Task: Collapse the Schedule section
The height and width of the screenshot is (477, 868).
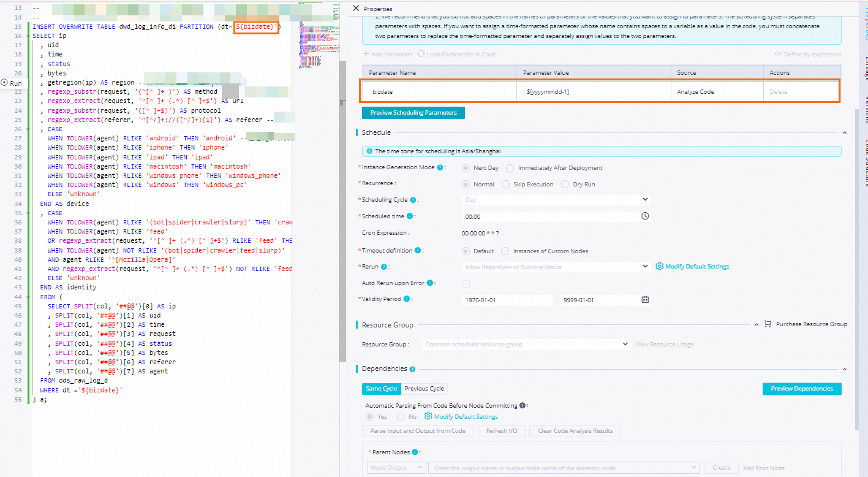Action: 844,132
